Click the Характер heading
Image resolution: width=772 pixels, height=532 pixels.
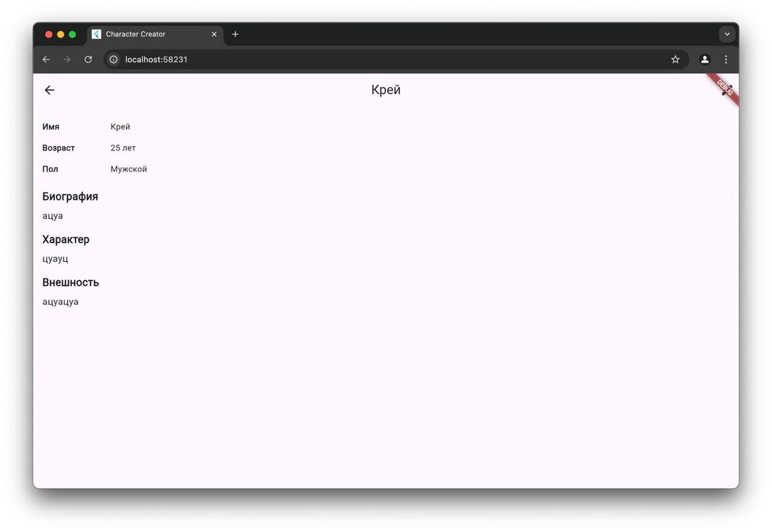coord(66,239)
